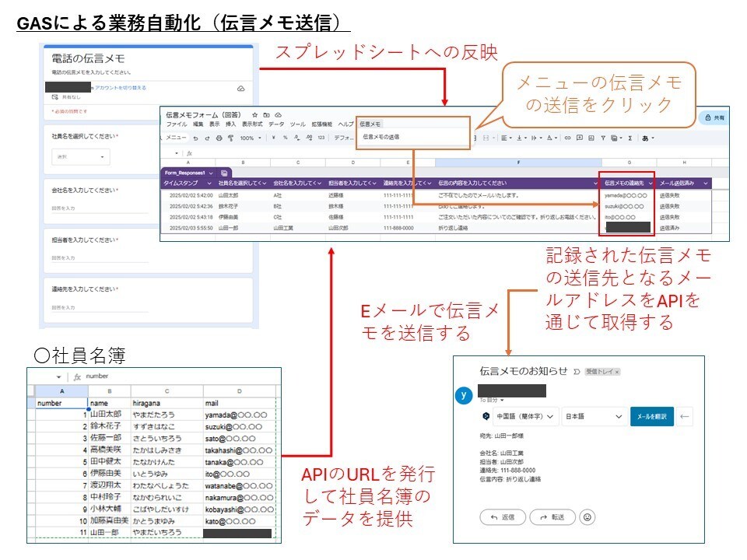Viewport: 747px width, 560px height.
Task: Click the 共有 share button
Action: point(714,117)
